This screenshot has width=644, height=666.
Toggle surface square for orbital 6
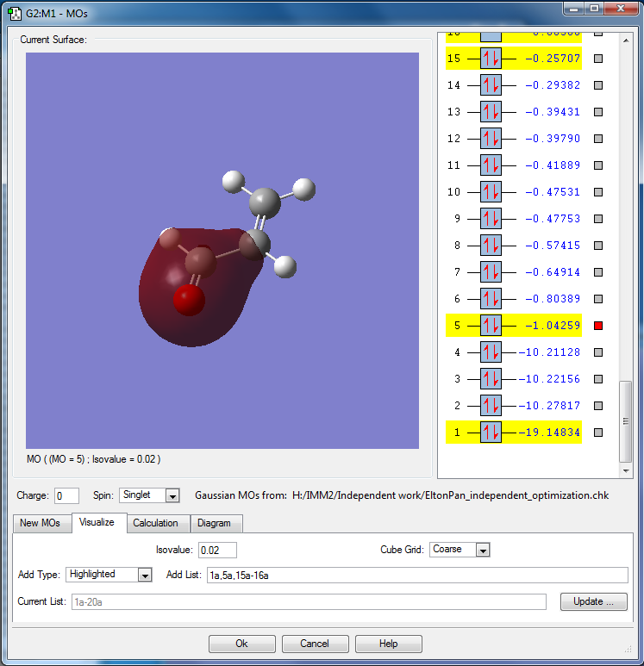pos(598,299)
